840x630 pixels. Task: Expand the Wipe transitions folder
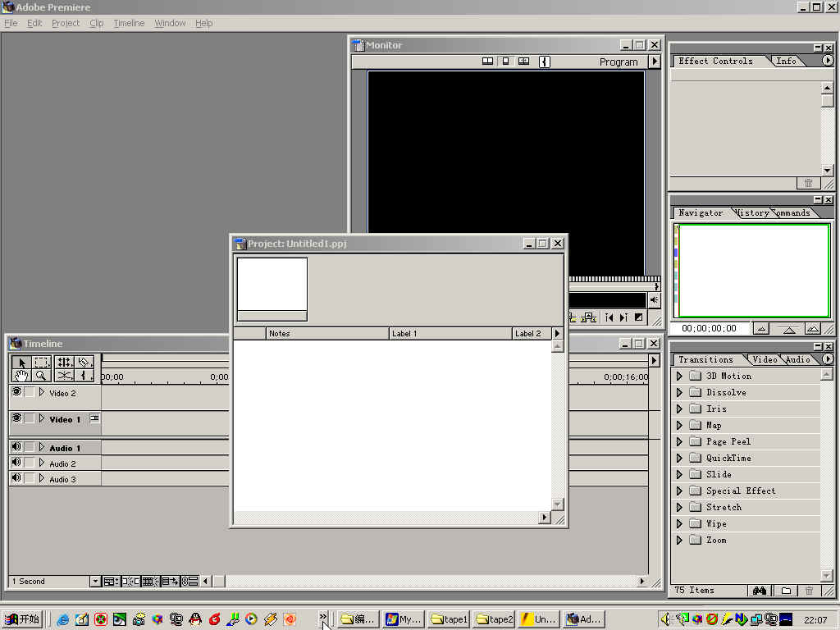[679, 524]
